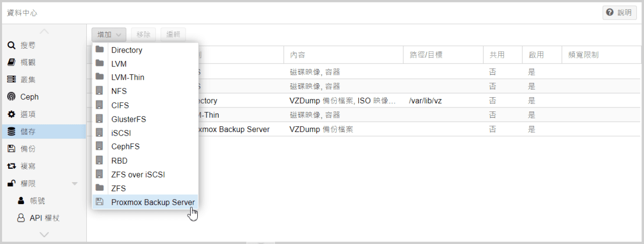This screenshot has width=644, height=244.
Task: Click the options gear icon
Action: pyautogui.click(x=11, y=115)
